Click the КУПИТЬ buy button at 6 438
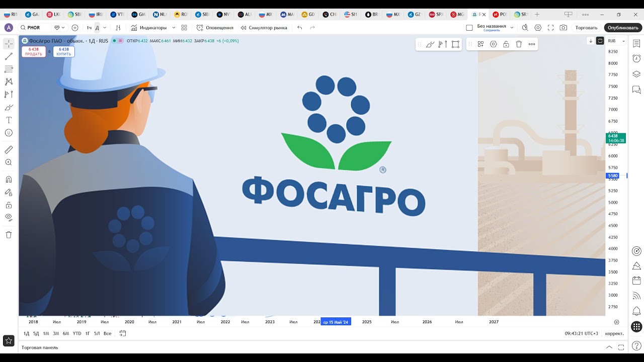 [64, 51]
